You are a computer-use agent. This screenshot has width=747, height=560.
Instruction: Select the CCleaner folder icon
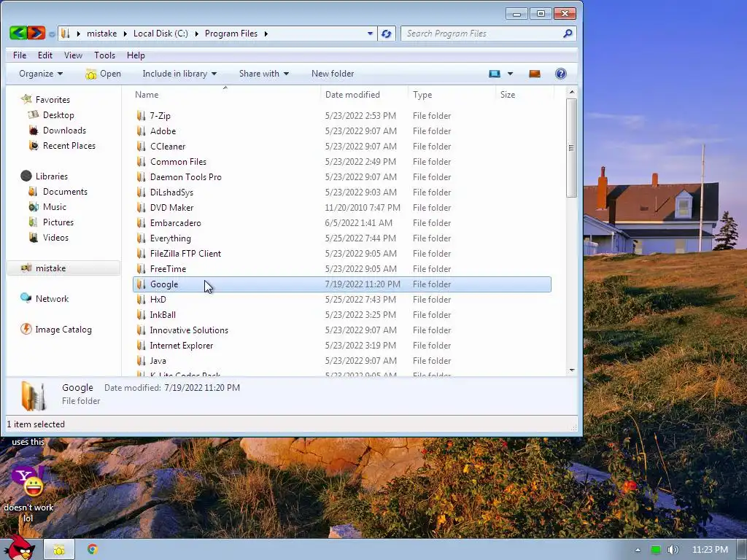coord(141,146)
